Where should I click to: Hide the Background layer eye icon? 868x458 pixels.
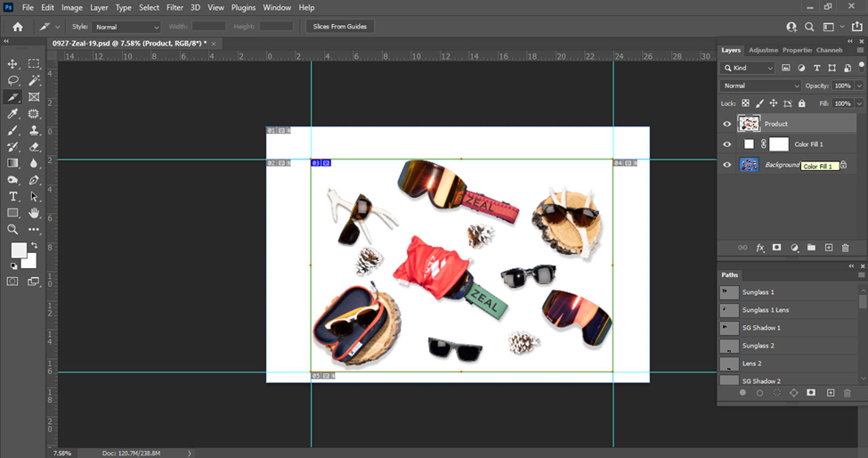coord(727,165)
